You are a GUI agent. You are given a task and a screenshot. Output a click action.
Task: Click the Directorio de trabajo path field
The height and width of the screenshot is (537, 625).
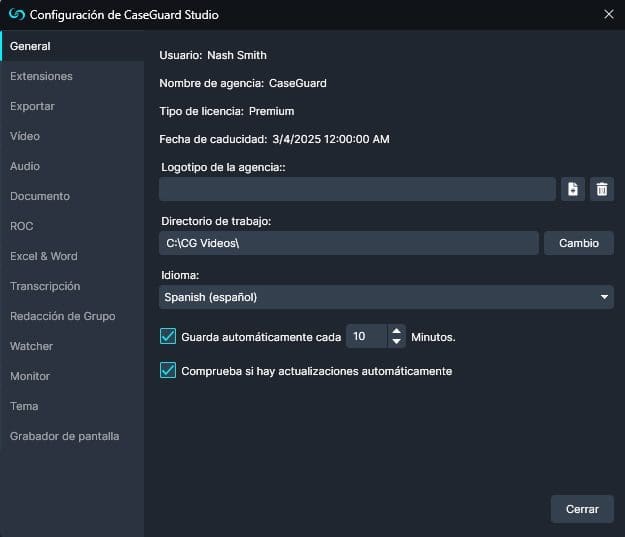point(348,243)
